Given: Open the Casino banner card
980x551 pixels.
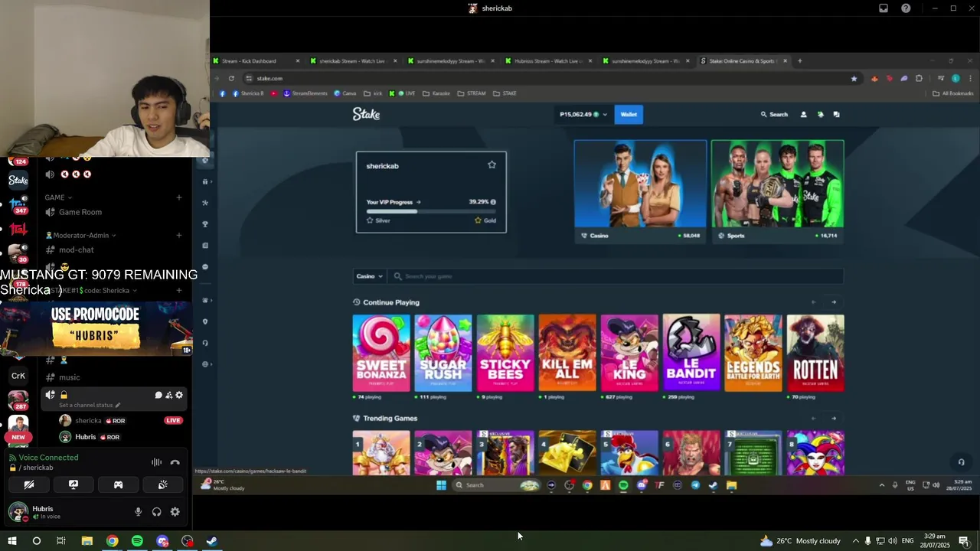Looking at the screenshot, I should click(641, 191).
